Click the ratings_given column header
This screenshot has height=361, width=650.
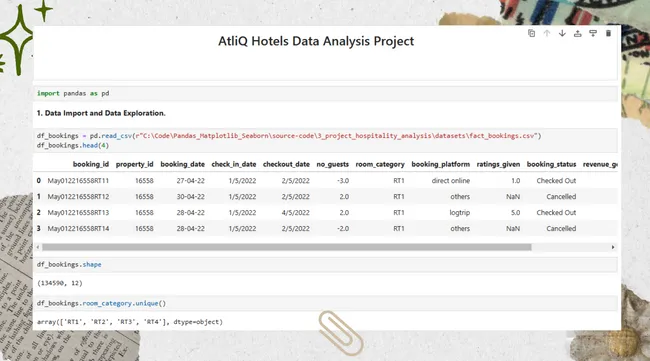pyautogui.click(x=498, y=164)
